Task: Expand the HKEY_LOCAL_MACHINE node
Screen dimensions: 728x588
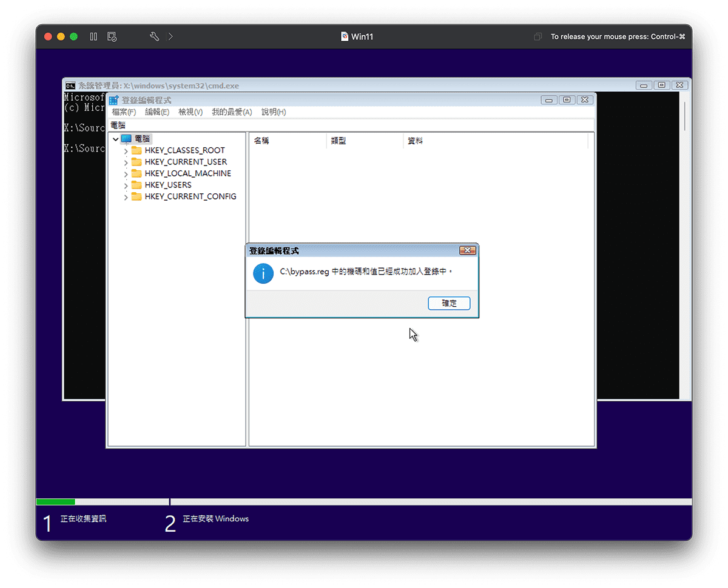Action: click(126, 173)
